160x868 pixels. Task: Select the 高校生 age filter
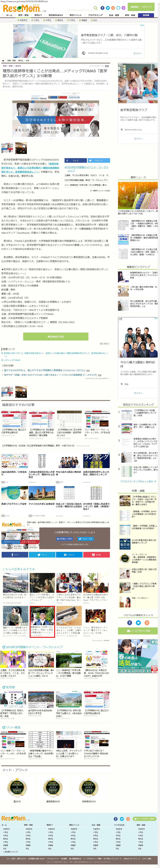pyautogui.click(x=59, y=20)
